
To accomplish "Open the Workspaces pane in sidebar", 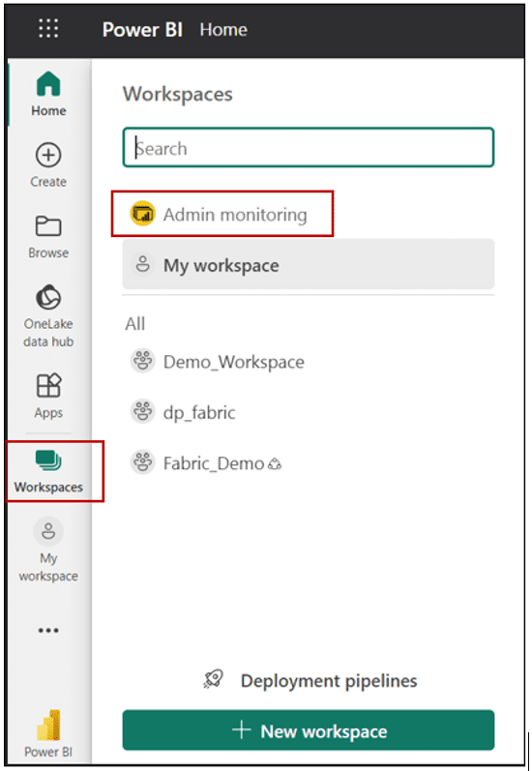I will [48, 471].
